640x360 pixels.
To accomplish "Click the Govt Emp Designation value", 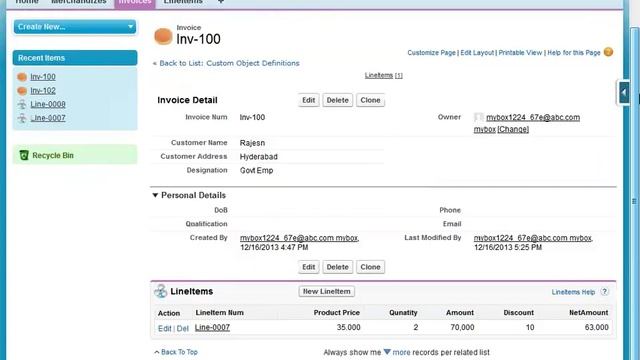I will 256,171.
